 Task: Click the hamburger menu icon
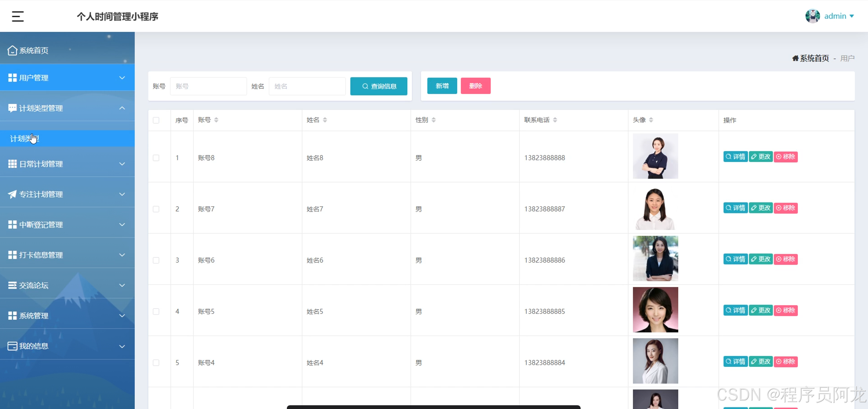[x=18, y=16]
